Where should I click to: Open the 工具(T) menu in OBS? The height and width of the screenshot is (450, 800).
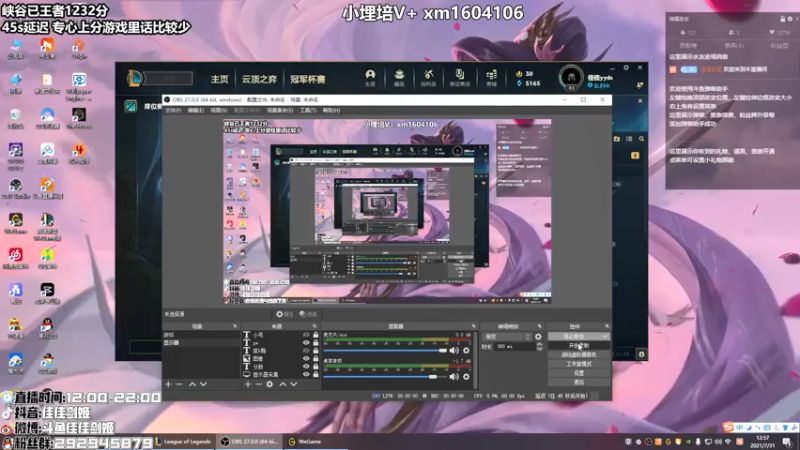point(308,110)
